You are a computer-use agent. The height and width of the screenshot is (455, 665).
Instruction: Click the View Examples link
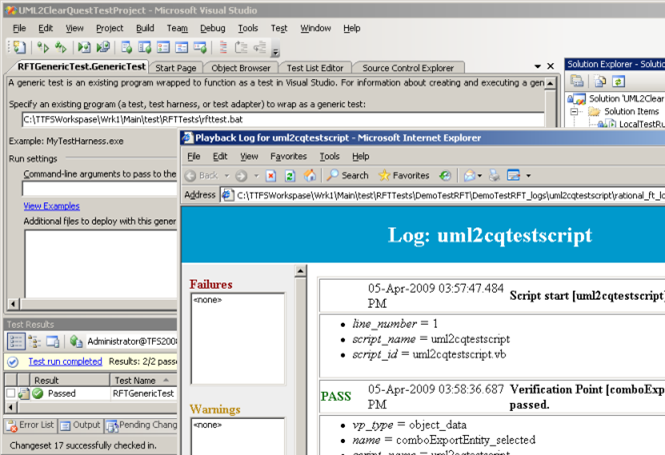pyautogui.click(x=51, y=206)
